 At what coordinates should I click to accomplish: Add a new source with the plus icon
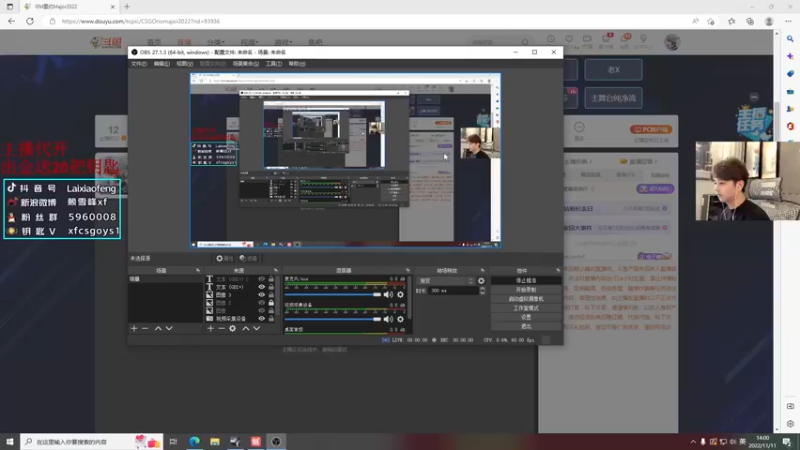[x=210, y=329]
